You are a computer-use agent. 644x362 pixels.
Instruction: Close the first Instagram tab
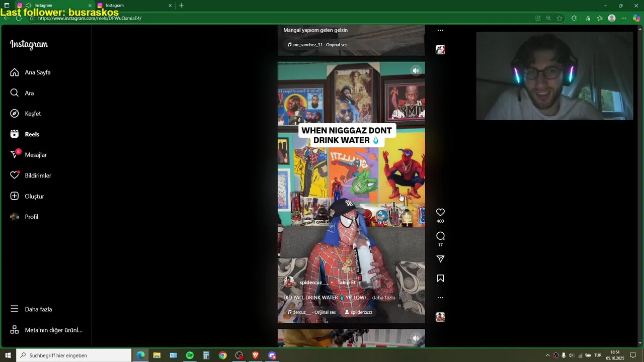90,6
